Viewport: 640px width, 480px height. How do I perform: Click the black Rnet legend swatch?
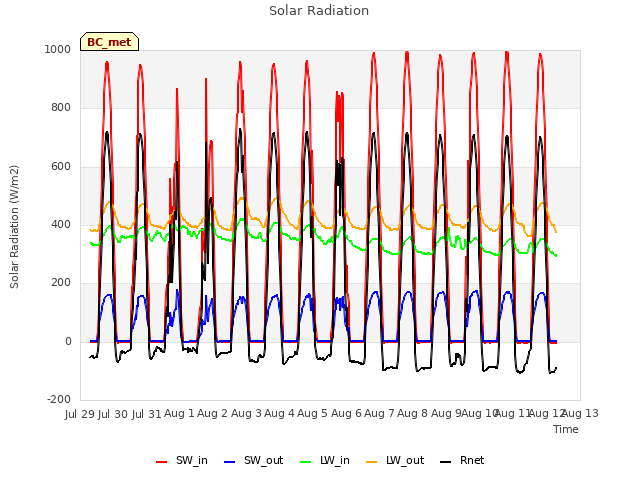coord(446,462)
